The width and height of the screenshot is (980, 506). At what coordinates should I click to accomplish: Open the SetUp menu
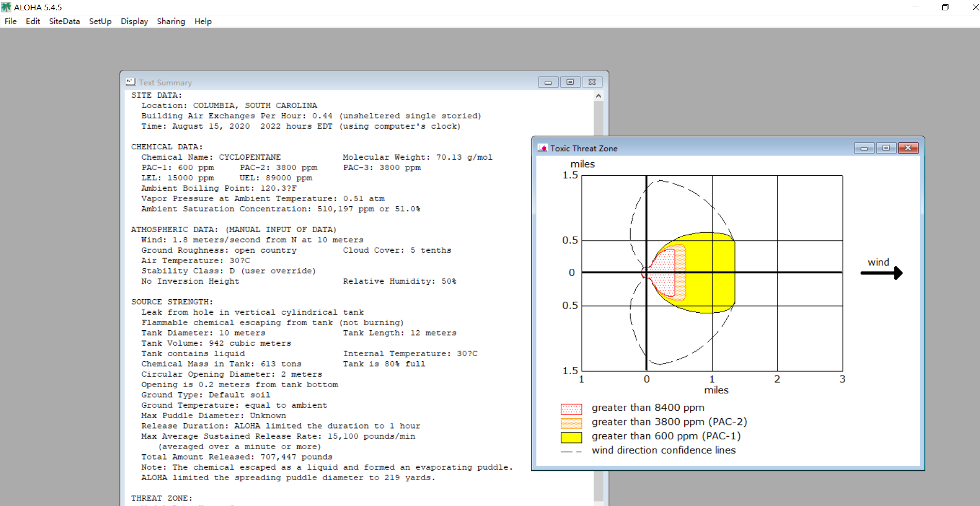[100, 21]
